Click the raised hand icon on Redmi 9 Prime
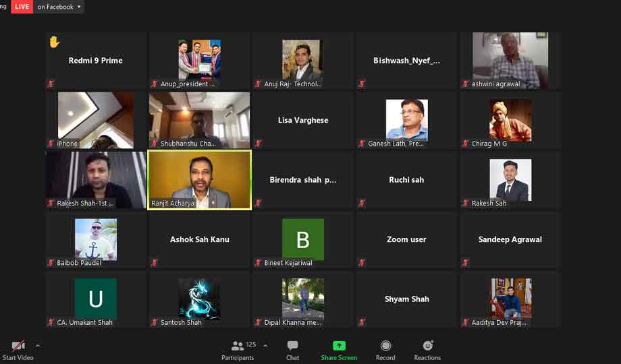 click(x=54, y=42)
